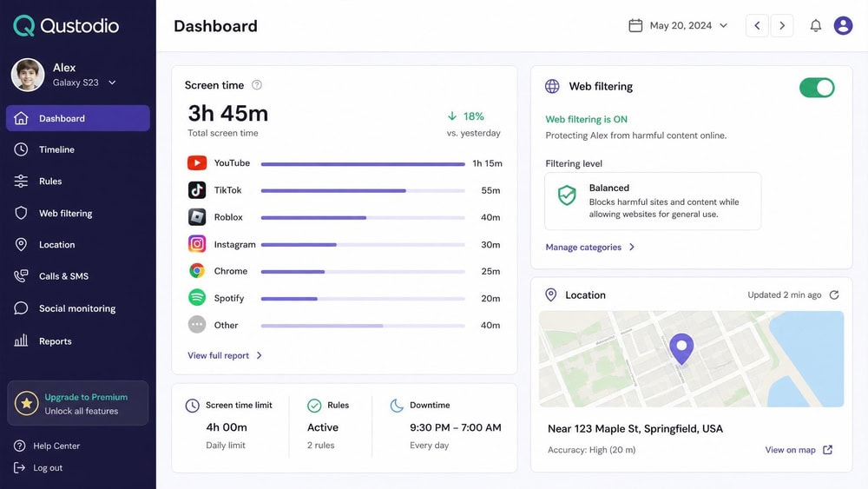The image size is (868, 489).
Task: Turn off the Web filtering switch
Action: [x=817, y=88]
